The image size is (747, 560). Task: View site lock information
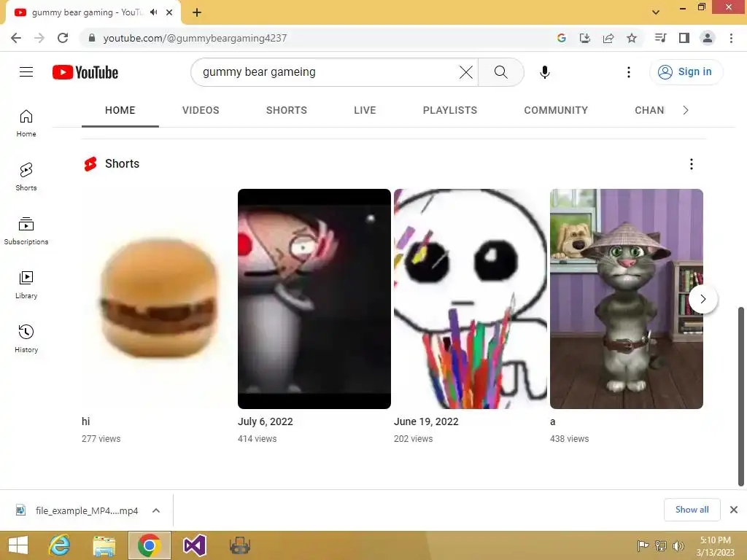click(92, 38)
